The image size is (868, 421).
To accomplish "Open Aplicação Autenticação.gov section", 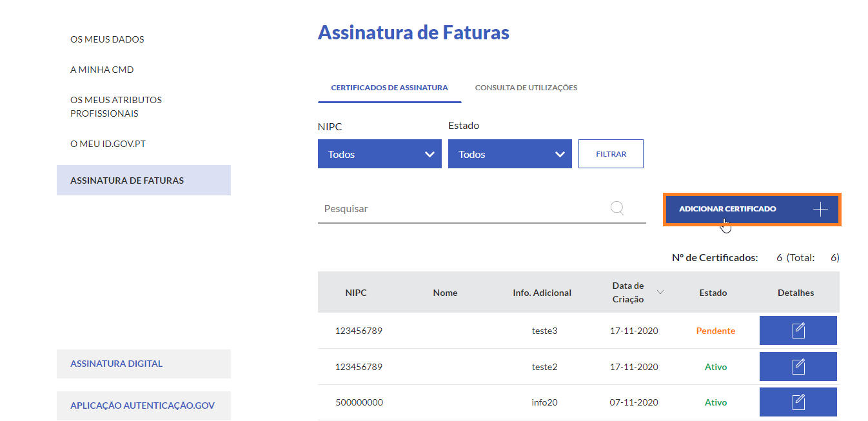I will point(143,406).
